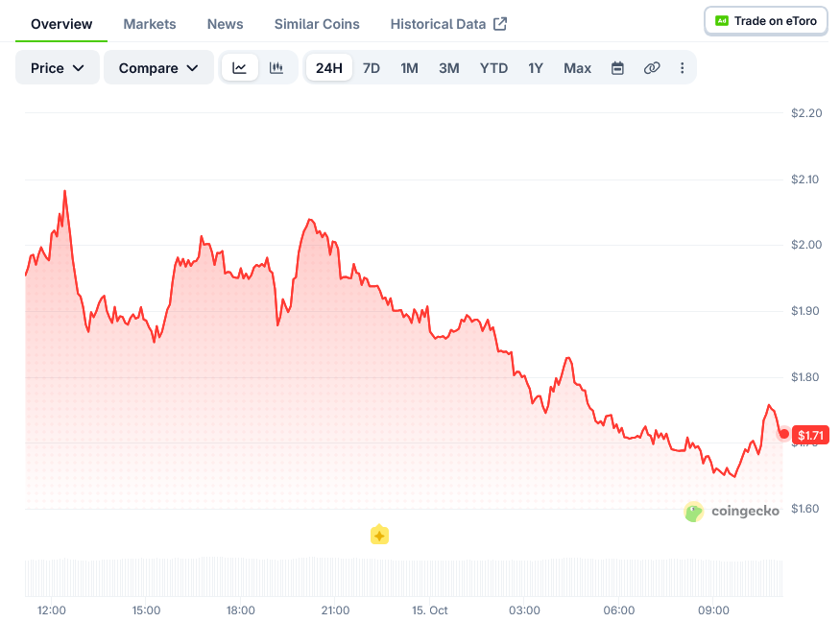Click the 21:00 time axis label

[x=335, y=610]
